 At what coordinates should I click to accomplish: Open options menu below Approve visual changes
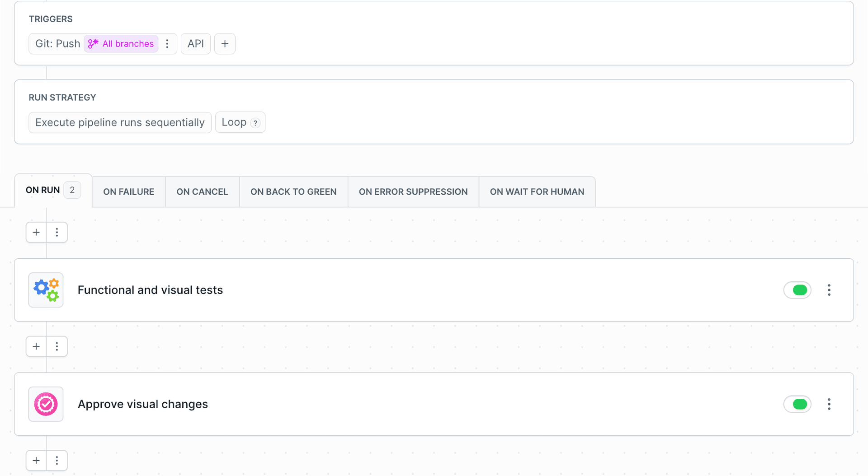(x=57, y=461)
